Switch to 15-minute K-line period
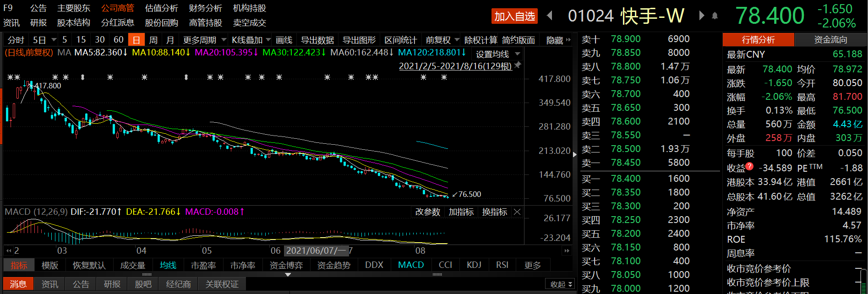The image size is (868, 294). click(81, 40)
